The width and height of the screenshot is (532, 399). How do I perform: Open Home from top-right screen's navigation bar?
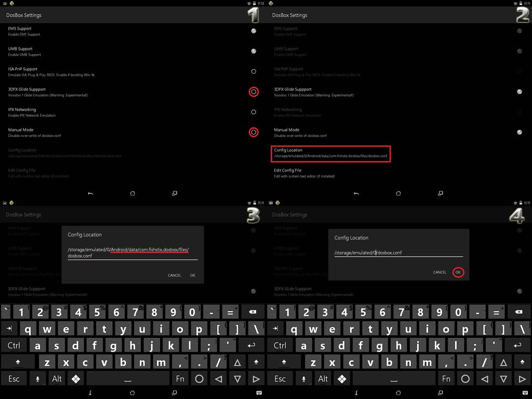[x=398, y=193]
